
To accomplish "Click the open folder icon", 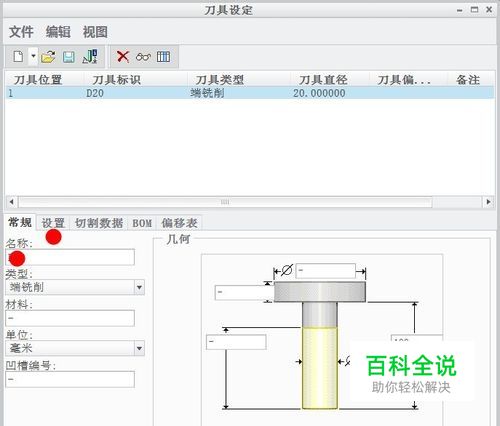I will pyautogui.click(x=48, y=57).
